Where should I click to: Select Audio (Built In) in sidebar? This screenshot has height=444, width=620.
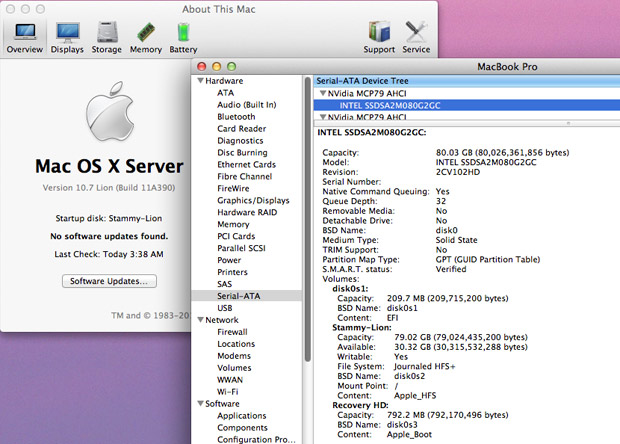click(247, 105)
